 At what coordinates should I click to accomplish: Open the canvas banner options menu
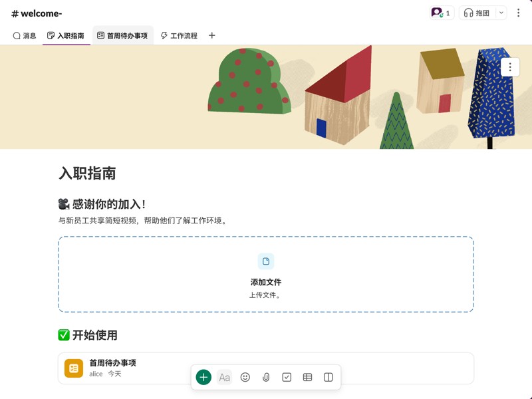[x=509, y=67]
